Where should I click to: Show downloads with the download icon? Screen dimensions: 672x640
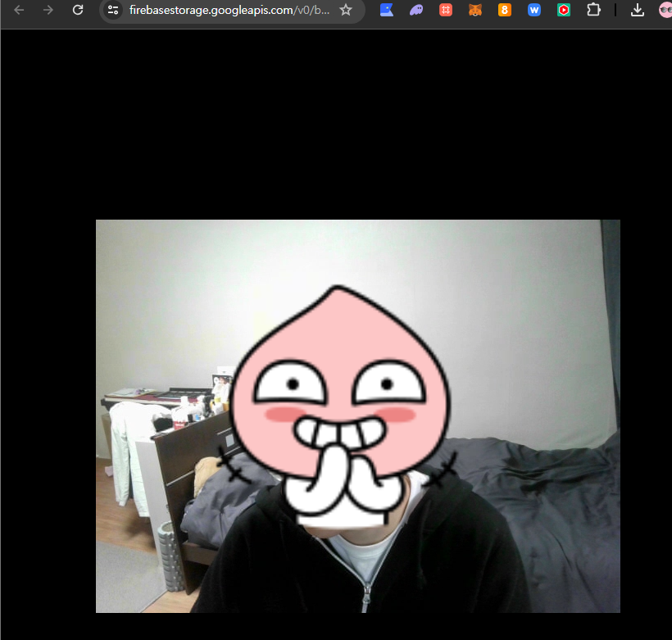pyautogui.click(x=638, y=10)
